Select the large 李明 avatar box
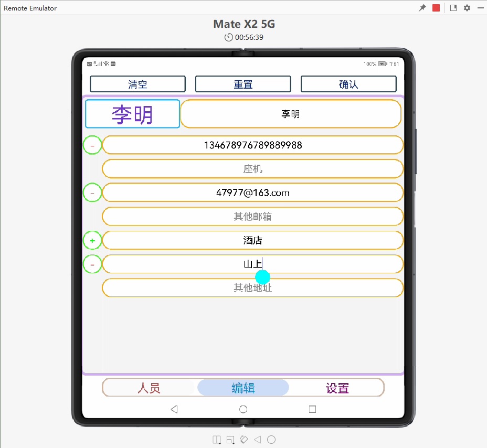487x448 pixels. (x=133, y=114)
